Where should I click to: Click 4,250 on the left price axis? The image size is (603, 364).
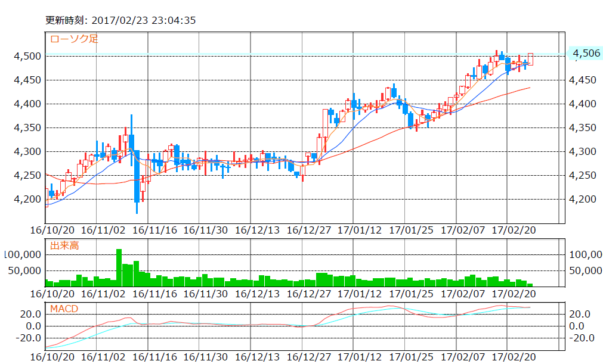coord(27,176)
